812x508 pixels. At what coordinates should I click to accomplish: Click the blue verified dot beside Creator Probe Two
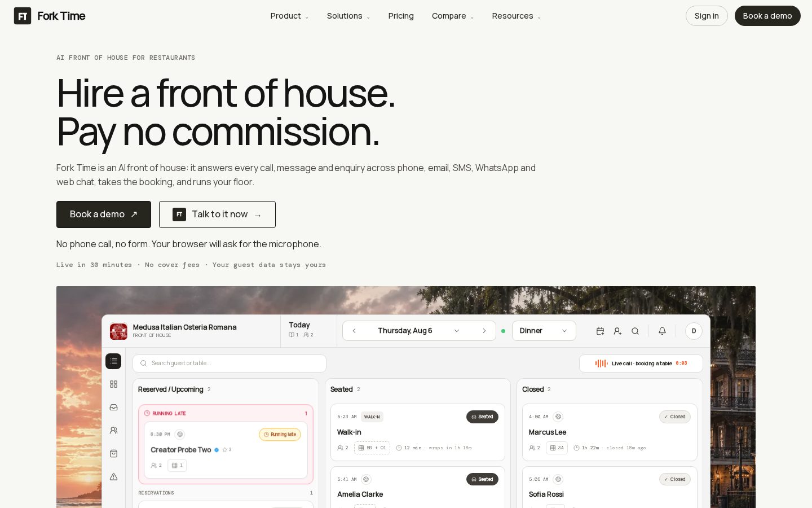(x=217, y=450)
